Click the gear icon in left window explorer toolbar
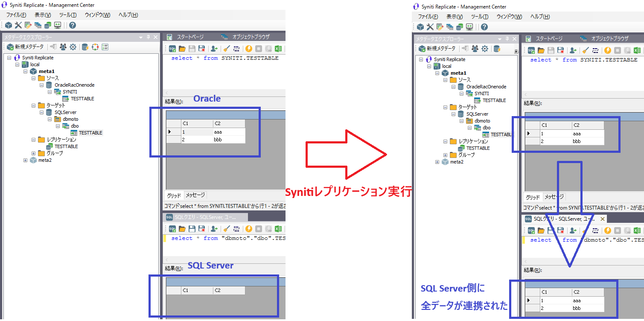Screen dimensions: 644x321 tap(73, 47)
